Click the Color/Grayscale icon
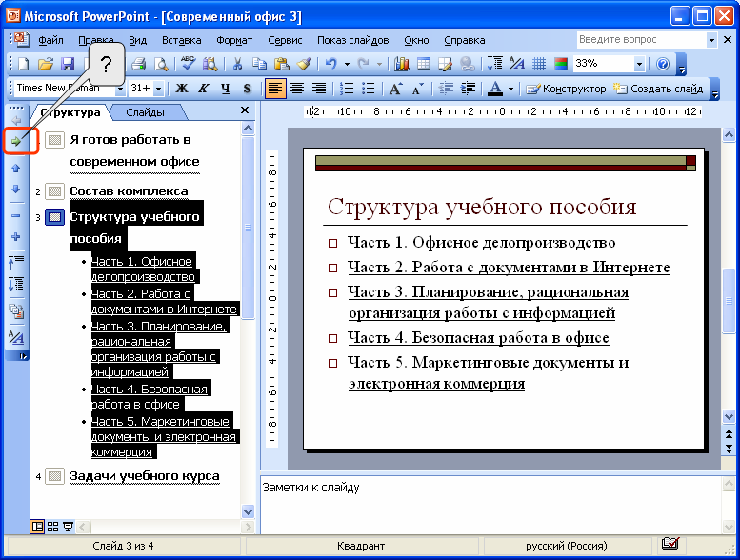The height and width of the screenshot is (560, 740). (561, 64)
